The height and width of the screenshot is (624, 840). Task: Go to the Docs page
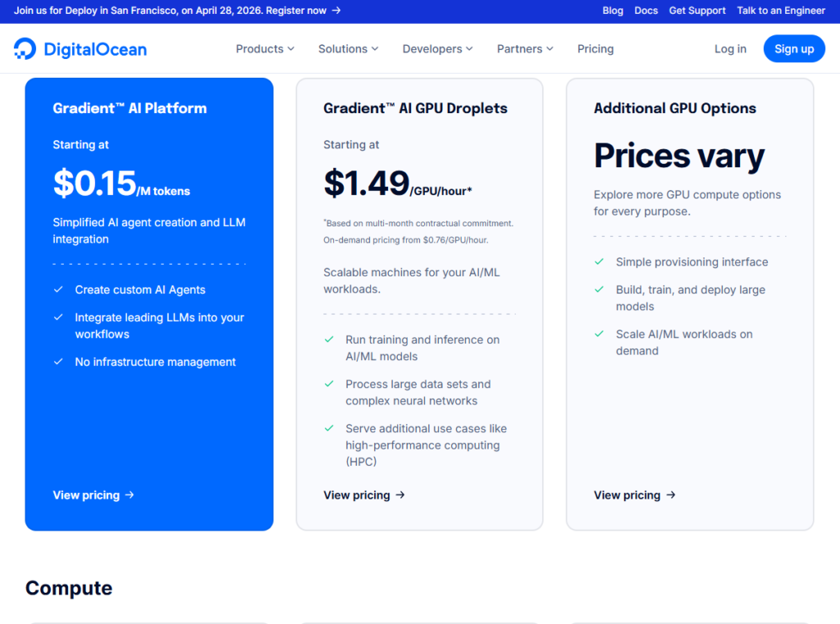pyautogui.click(x=646, y=11)
